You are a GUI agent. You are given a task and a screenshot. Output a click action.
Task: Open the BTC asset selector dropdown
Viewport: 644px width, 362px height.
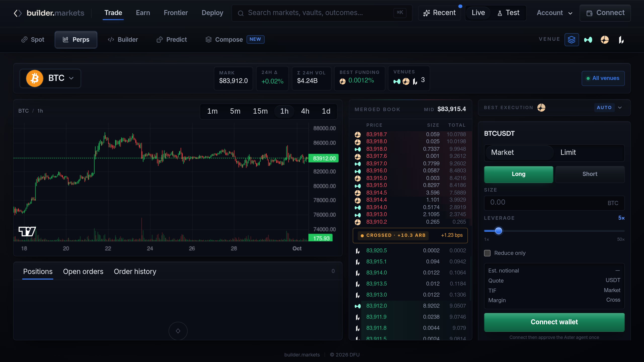(x=50, y=78)
